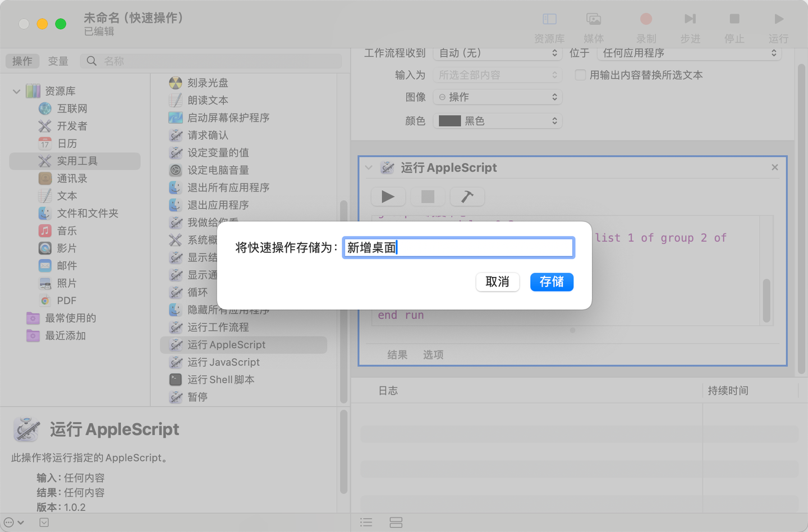Image resolution: width=808 pixels, height=532 pixels.
Task: Click the quick action name field containing 新增桌面
Action: [458, 247]
